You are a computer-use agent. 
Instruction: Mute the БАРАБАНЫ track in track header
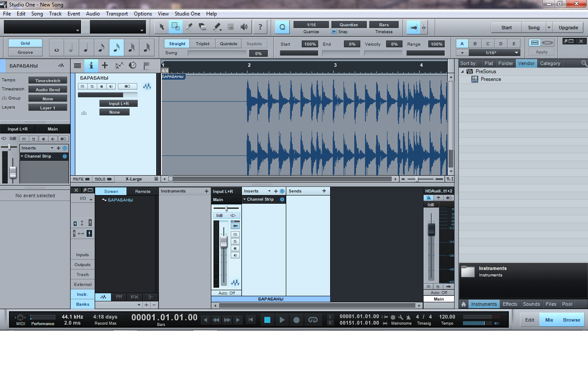click(x=83, y=86)
